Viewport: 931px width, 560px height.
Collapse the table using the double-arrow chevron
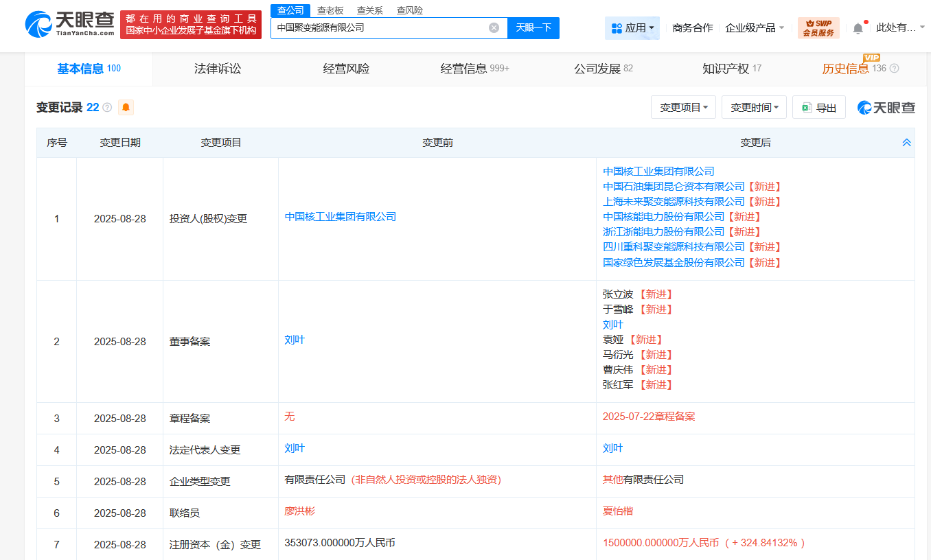[x=906, y=142]
